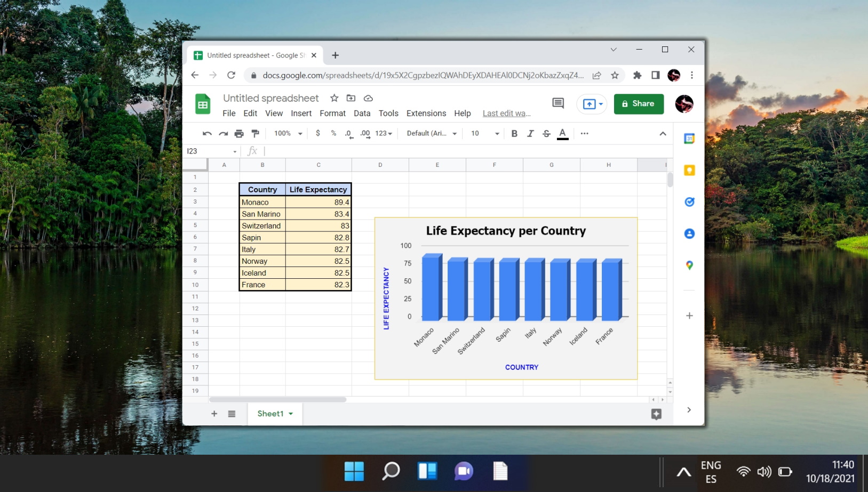The width and height of the screenshot is (868, 492).
Task: Open the zoom 100% dropdown
Action: click(288, 134)
